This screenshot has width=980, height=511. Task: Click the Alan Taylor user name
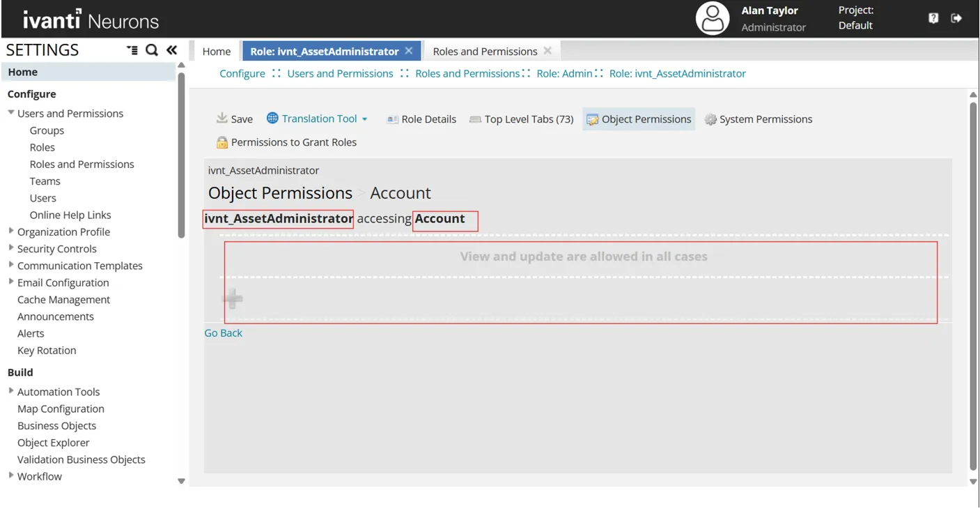click(770, 10)
